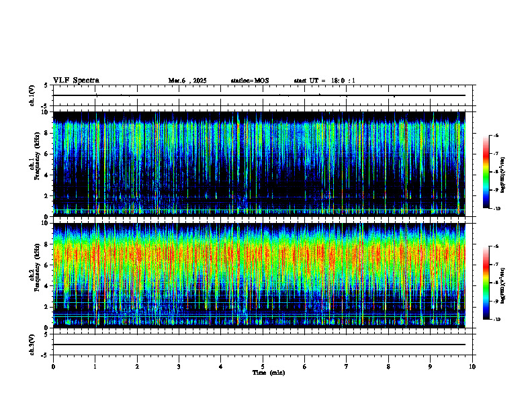532x411 pixels.
Task: Click the "ch.3(V)" axis label
Action: pos(32,345)
